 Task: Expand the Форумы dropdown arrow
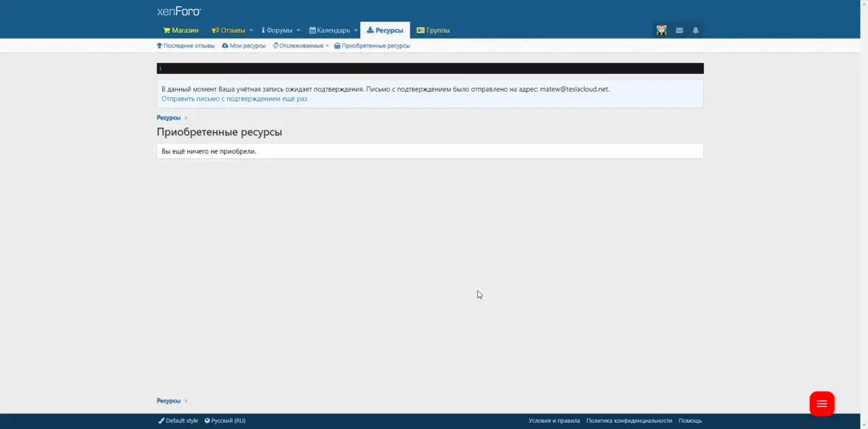298,31
